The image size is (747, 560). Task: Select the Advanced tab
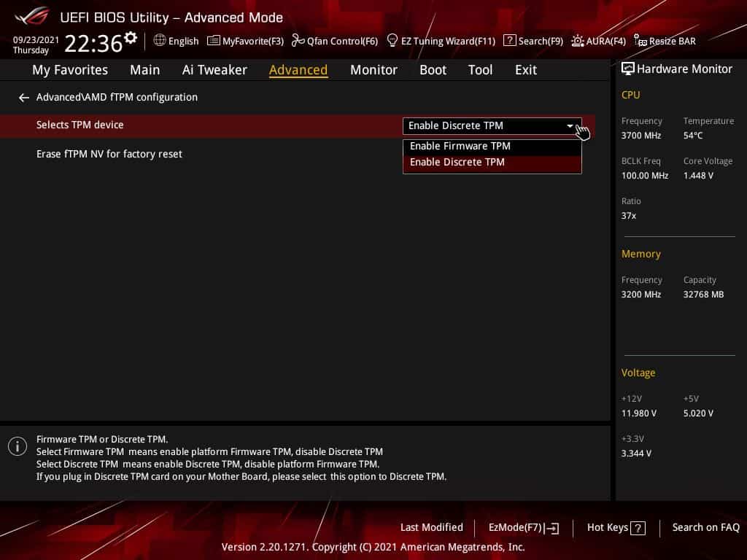tap(298, 70)
